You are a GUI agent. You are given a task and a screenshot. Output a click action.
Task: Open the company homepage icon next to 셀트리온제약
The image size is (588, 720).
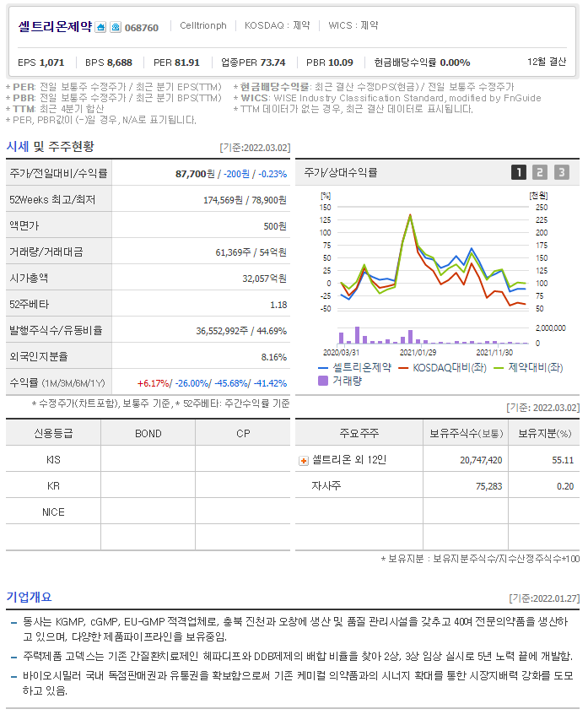(100, 28)
